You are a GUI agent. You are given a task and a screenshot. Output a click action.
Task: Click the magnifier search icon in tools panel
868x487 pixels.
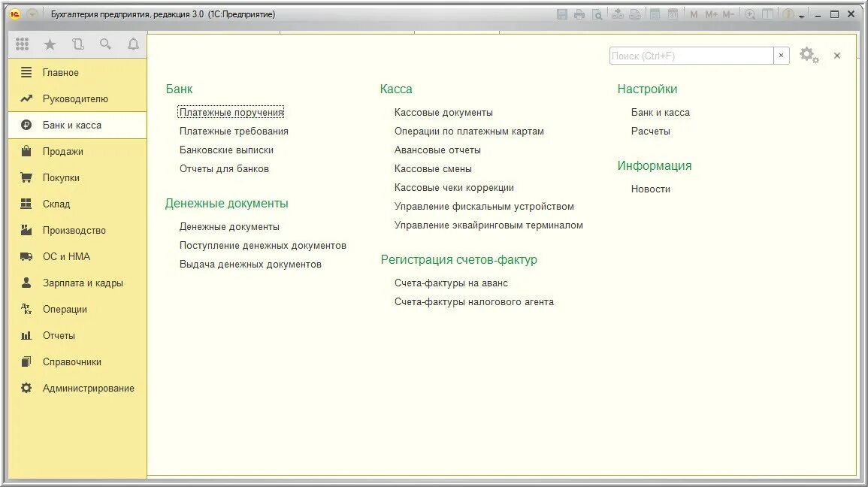pos(105,44)
